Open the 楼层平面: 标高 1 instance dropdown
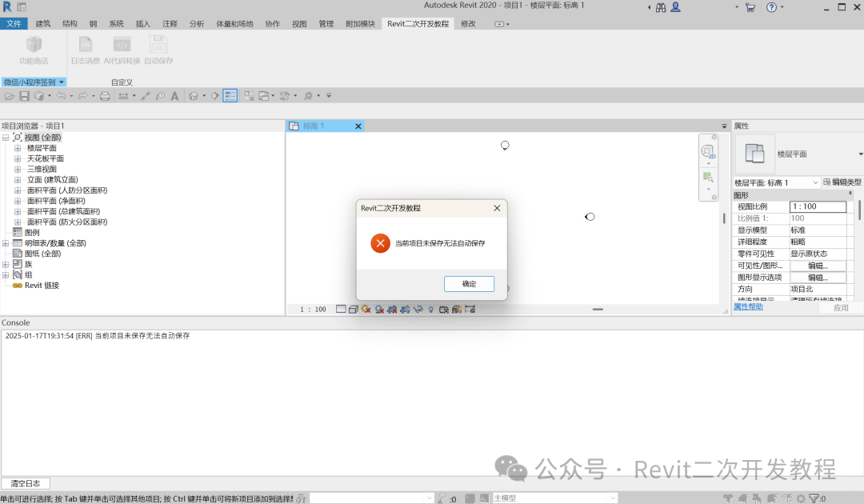 point(815,182)
